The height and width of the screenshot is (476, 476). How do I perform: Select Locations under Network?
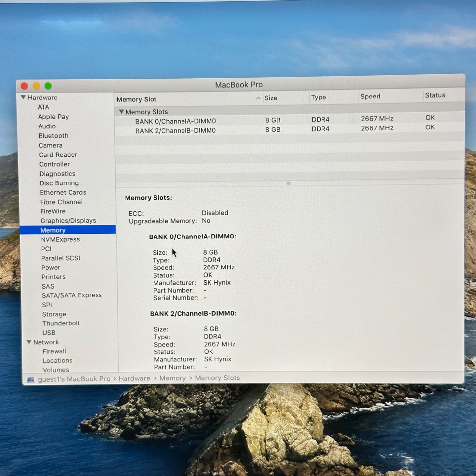58,361
